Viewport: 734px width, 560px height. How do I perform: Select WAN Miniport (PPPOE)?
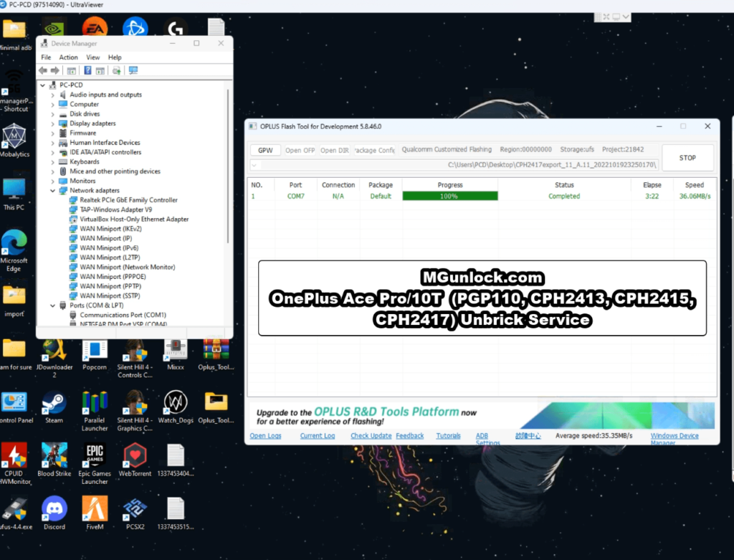113,277
